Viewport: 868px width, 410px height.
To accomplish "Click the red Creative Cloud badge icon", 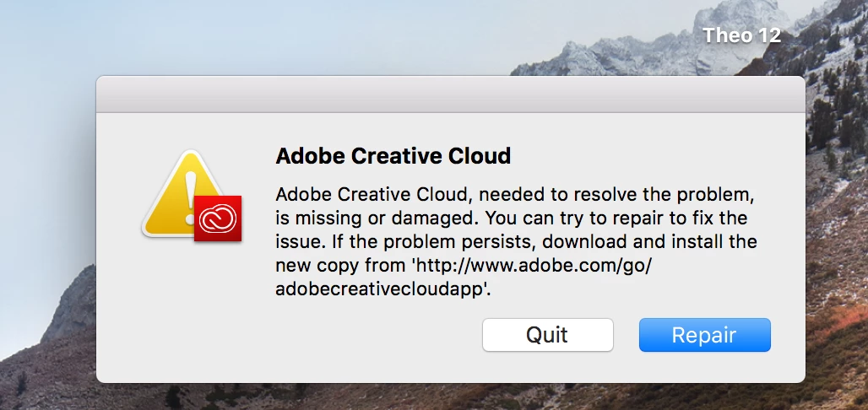I will pyautogui.click(x=218, y=218).
